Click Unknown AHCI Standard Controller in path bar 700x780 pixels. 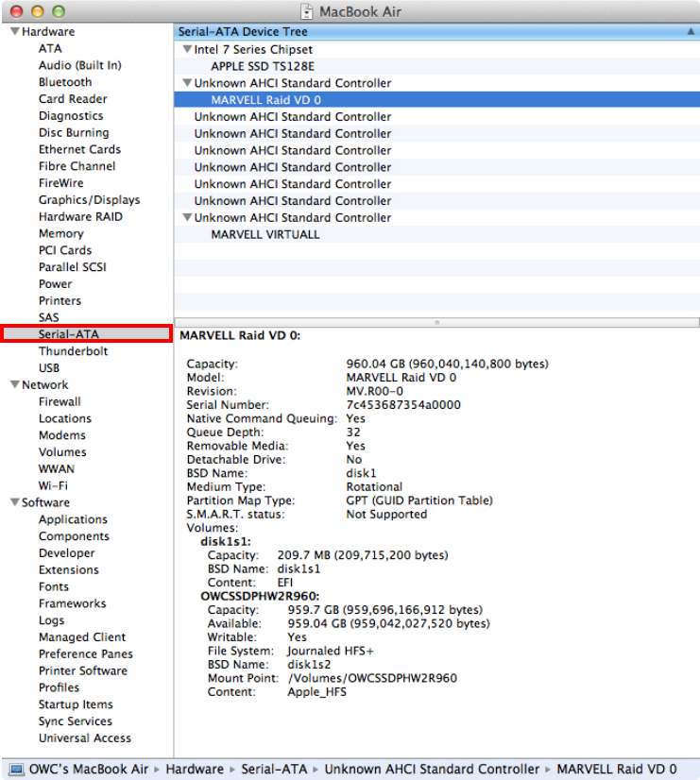[x=432, y=769]
